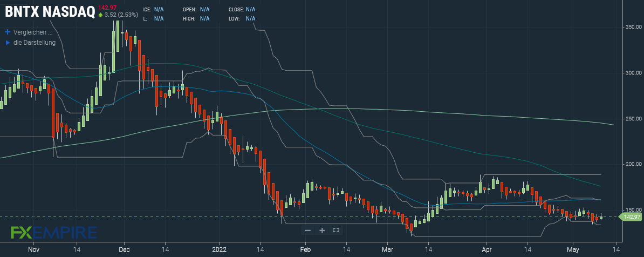The width and height of the screenshot is (644, 257).
Task: Open the 'die Darstellung' display settings
Action: (x=35, y=42)
